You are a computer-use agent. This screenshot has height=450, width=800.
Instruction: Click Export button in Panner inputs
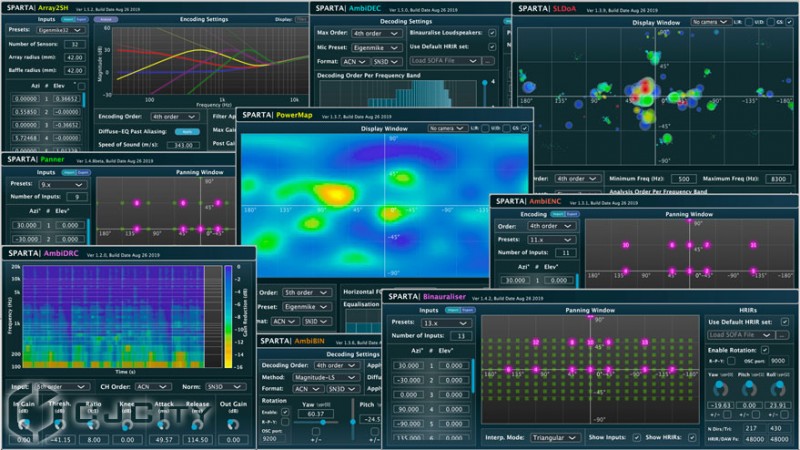(x=83, y=172)
